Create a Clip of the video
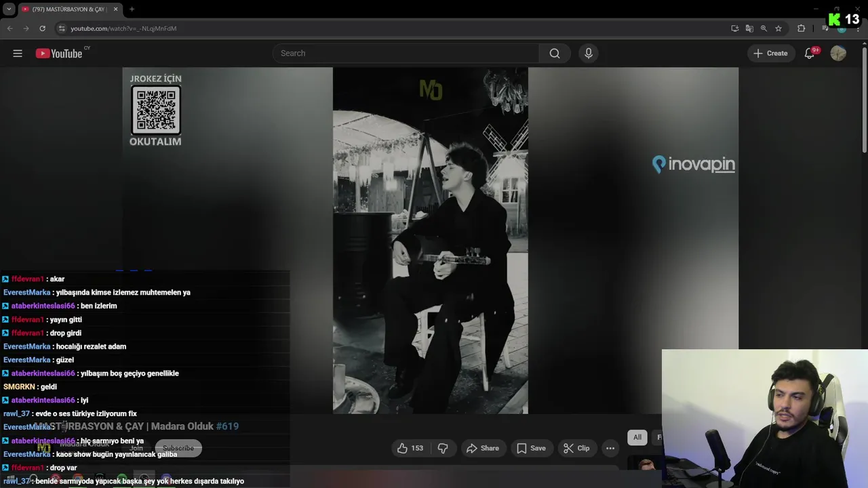This screenshot has width=868, height=488. click(576, 448)
